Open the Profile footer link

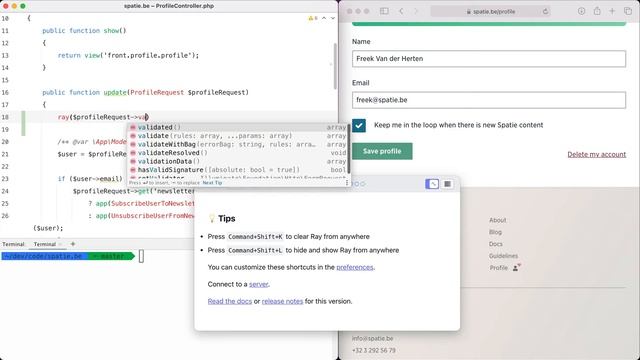(x=499, y=268)
